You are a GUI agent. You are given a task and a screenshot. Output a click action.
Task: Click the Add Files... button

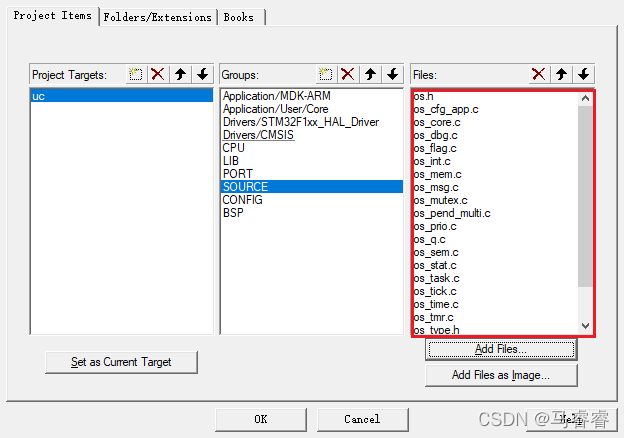point(501,349)
